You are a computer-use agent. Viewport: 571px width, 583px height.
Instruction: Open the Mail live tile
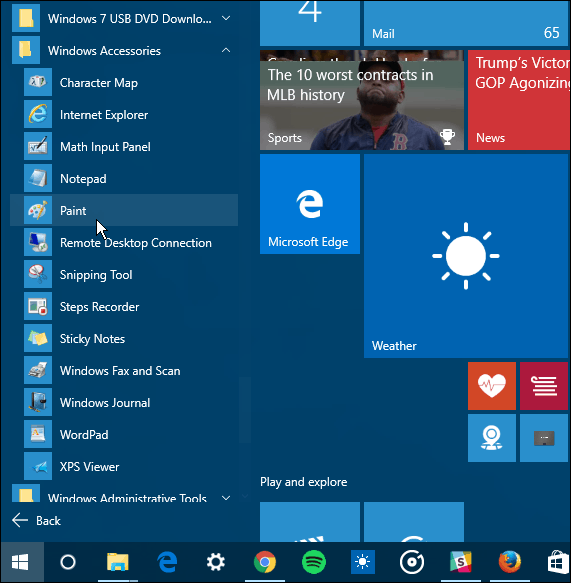pyautogui.click(x=465, y=23)
